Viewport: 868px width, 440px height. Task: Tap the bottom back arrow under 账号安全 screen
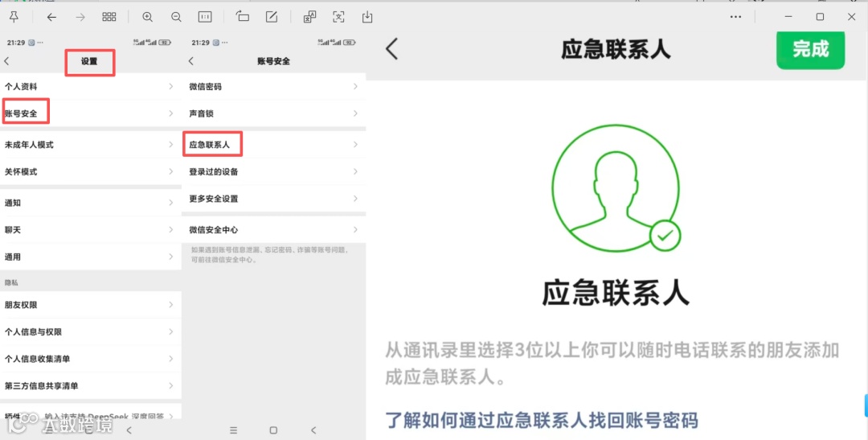pos(313,430)
